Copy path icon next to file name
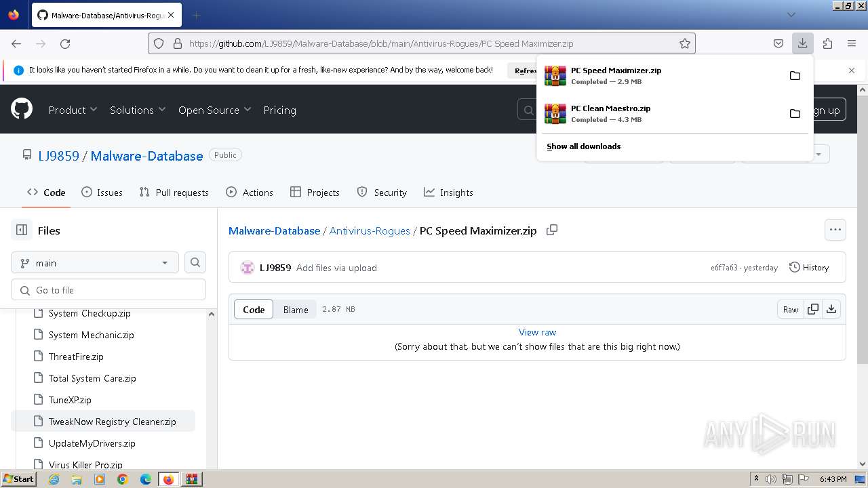Viewport: 868px width, 488px height. 552,230
